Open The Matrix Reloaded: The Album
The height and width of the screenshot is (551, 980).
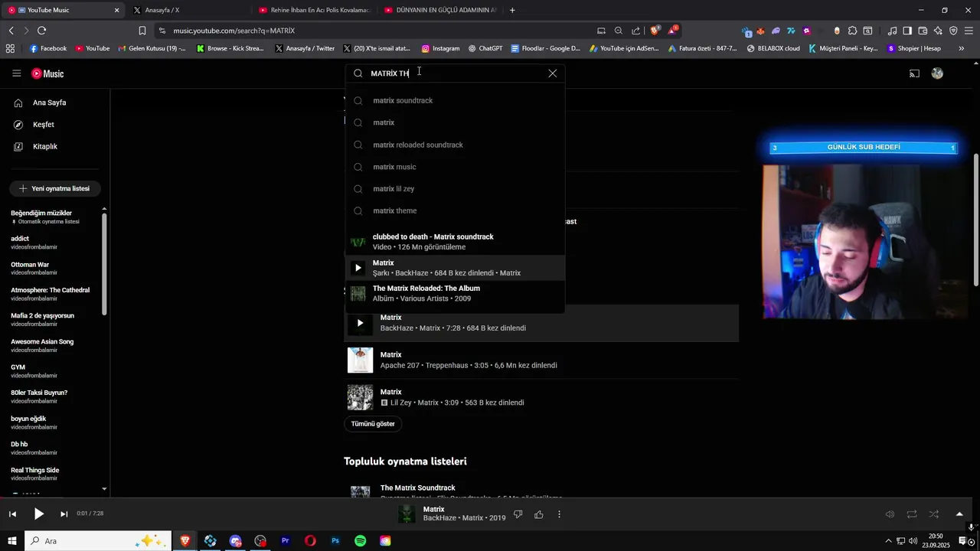coord(455,293)
